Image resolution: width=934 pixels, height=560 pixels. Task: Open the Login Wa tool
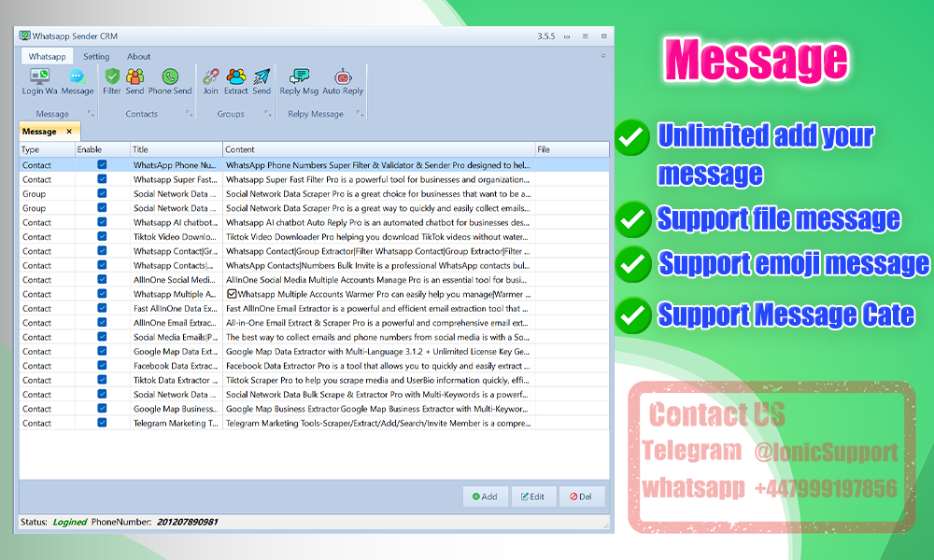click(x=39, y=81)
